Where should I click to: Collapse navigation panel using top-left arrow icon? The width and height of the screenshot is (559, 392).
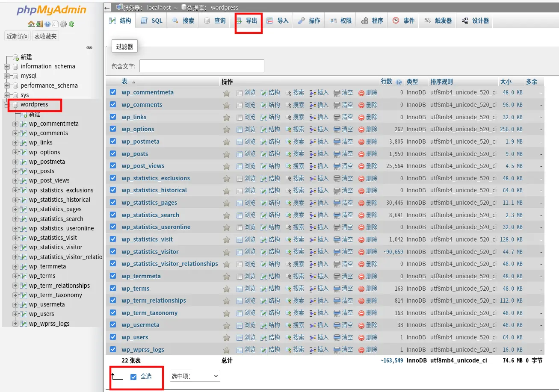(107, 7)
